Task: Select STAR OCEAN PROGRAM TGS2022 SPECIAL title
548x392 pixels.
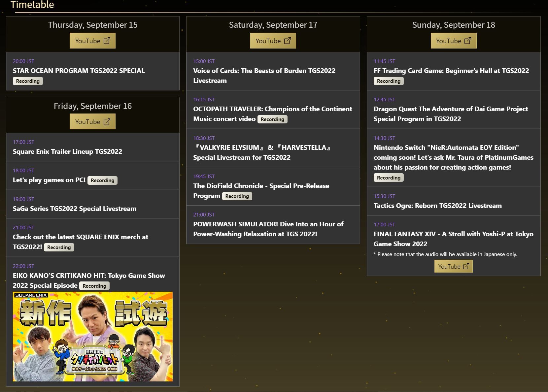Action: pyautogui.click(x=79, y=71)
